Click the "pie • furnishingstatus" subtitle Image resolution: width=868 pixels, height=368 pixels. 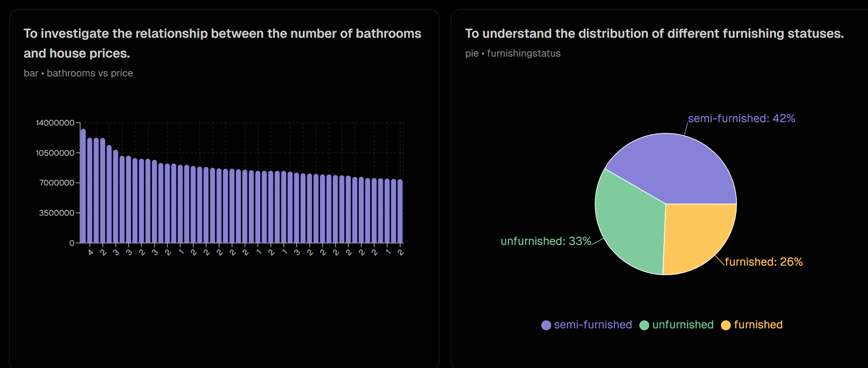coord(513,53)
